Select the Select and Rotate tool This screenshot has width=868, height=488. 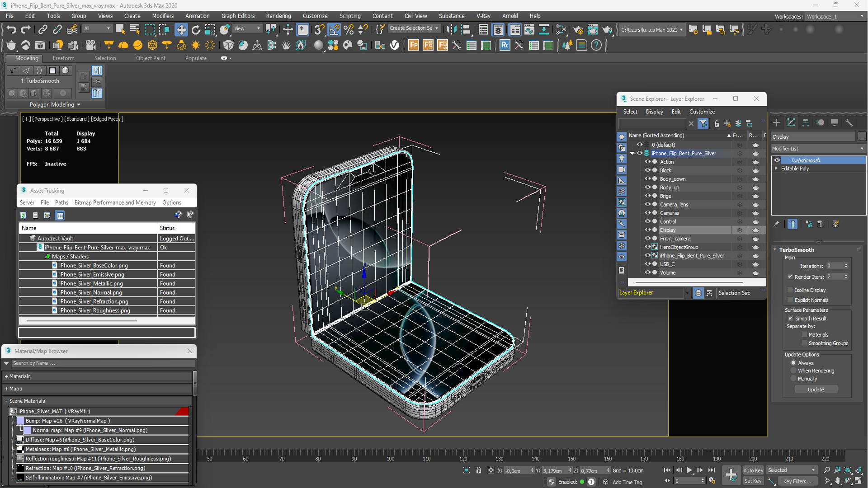click(195, 30)
